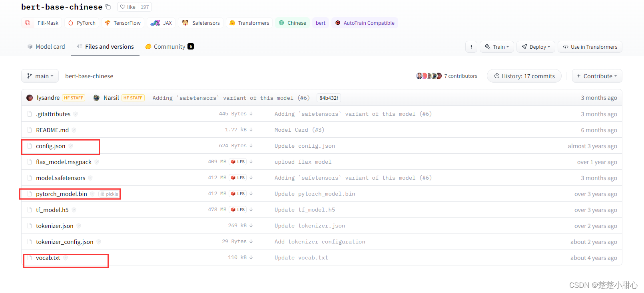Open the AutoTrain Compatible tag
Screen dimensions: 644x293
point(365,23)
